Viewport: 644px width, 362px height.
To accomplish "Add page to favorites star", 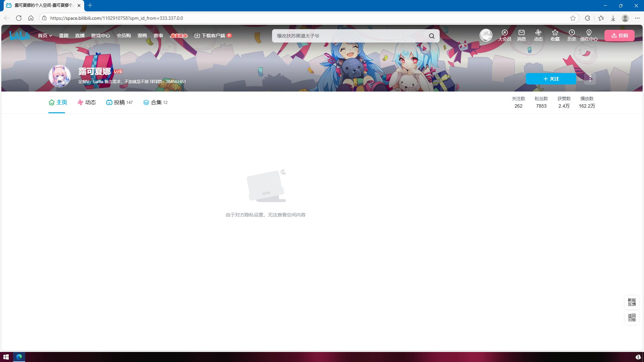I will (x=573, y=18).
